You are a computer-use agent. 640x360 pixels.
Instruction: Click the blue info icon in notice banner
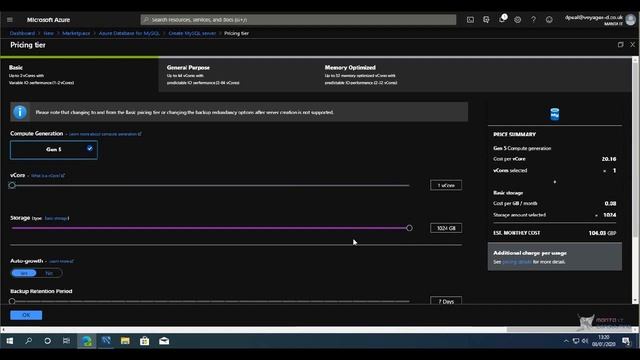pos(20,112)
